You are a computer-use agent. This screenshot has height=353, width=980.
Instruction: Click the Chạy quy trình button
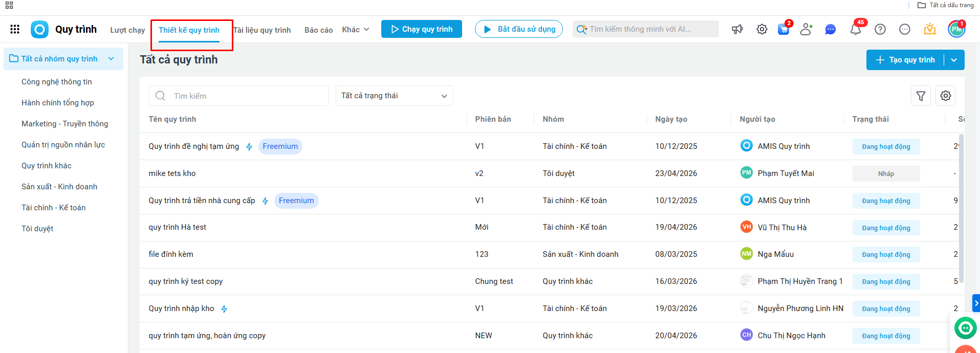coord(421,29)
